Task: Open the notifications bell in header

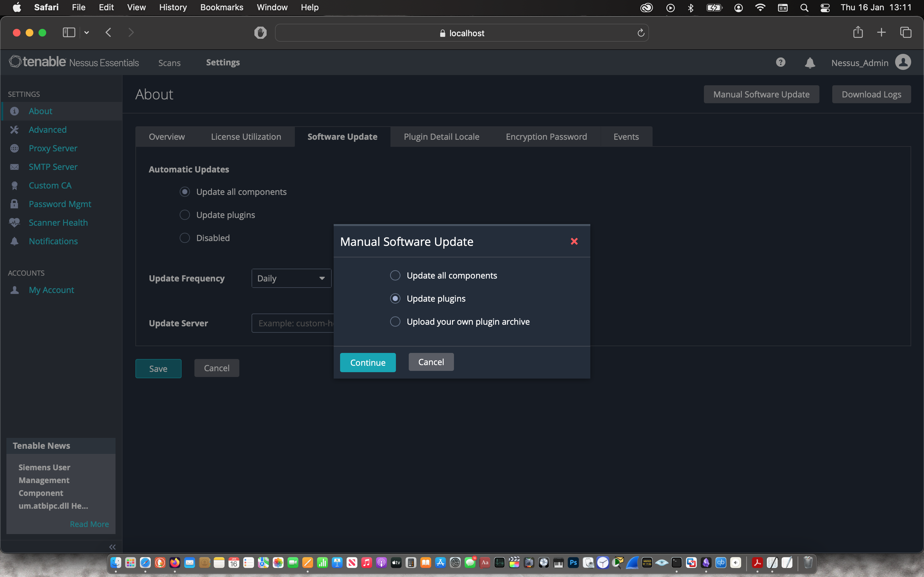Action: tap(809, 63)
